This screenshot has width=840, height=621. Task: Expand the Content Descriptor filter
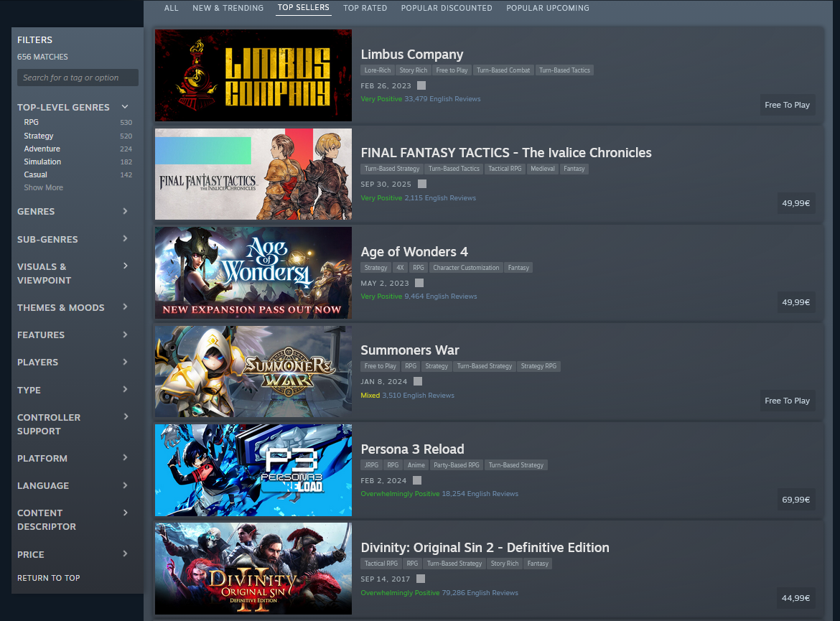click(x=125, y=513)
